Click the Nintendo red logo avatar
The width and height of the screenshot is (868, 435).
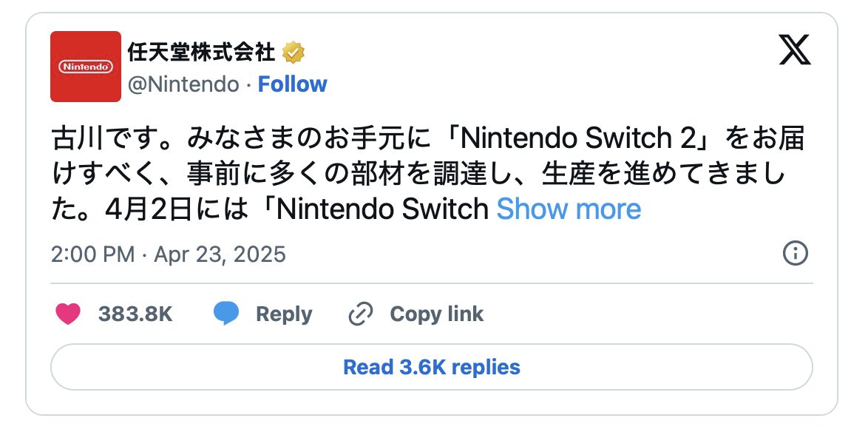click(84, 67)
